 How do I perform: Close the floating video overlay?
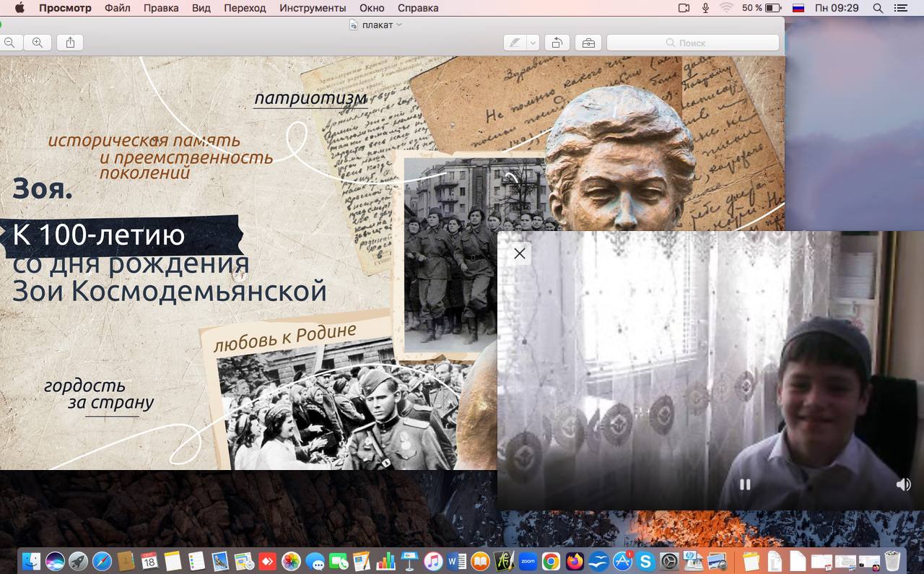coord(519,253)
